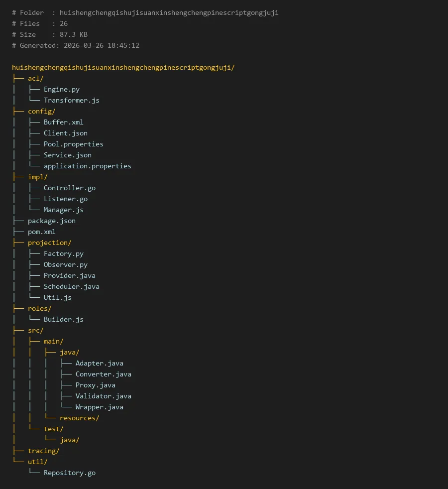Open Repository.go in the util folder

(x=69, y=473)
